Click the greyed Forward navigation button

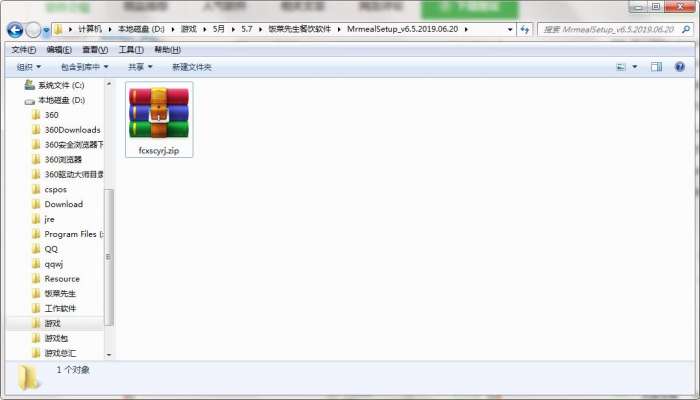(33, 30)
